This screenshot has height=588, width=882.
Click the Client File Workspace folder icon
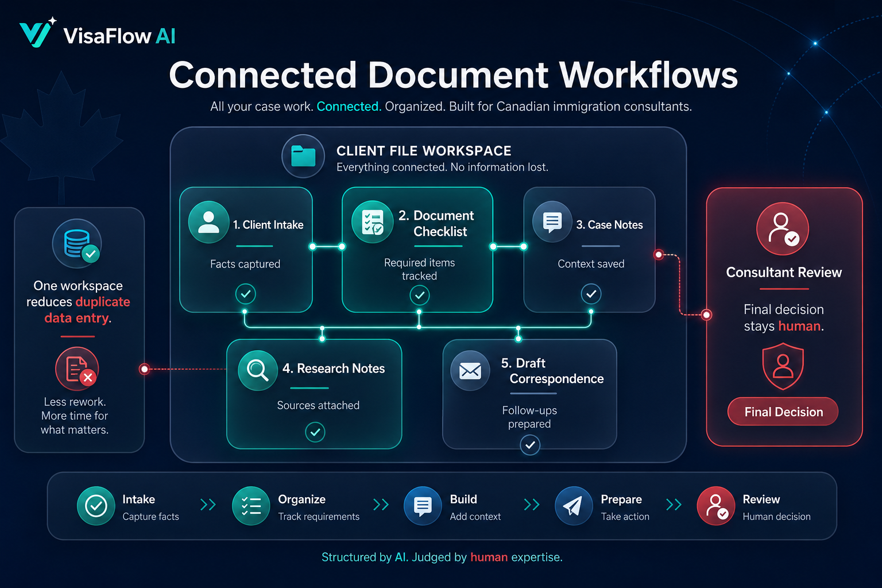pyautogui.click(x=303, y=156)
